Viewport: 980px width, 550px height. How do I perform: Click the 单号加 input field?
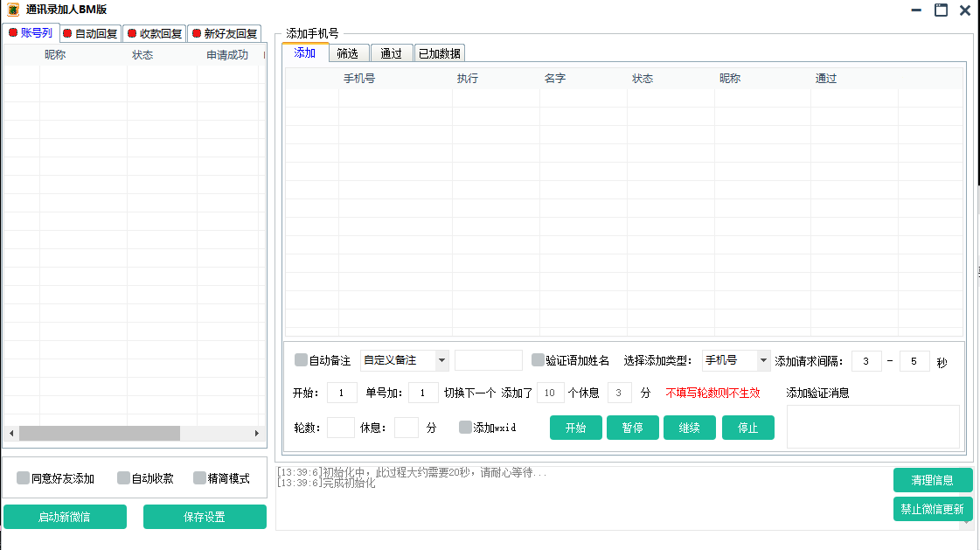(x=423, y=393)
